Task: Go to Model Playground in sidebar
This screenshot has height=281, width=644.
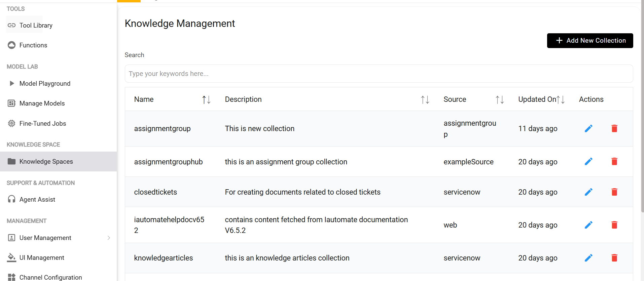Action: pos(45,83)
